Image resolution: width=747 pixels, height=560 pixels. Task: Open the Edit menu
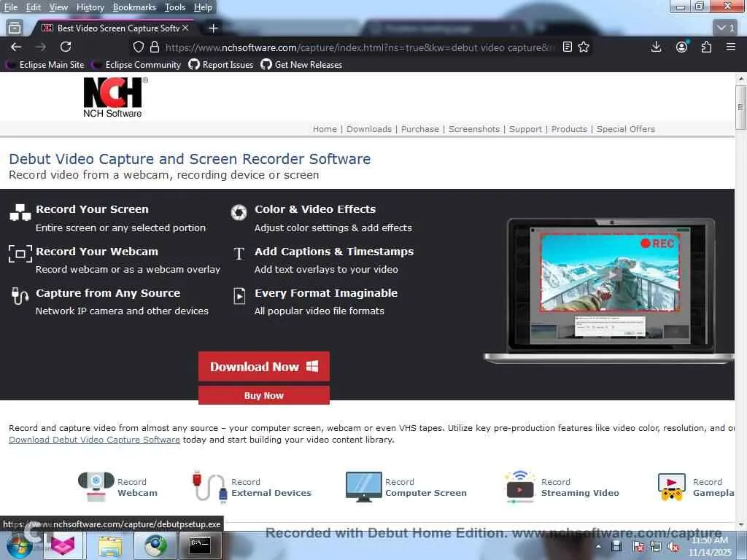(33, 7)
